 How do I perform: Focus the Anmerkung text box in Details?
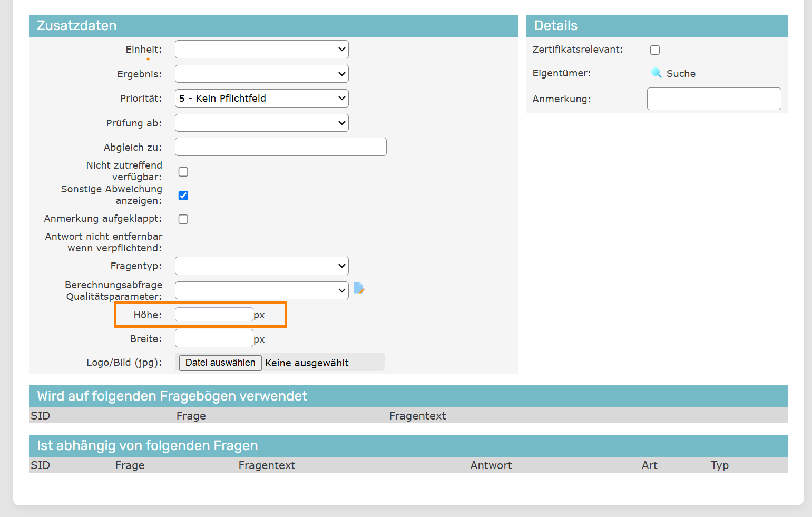click(713, 99)
